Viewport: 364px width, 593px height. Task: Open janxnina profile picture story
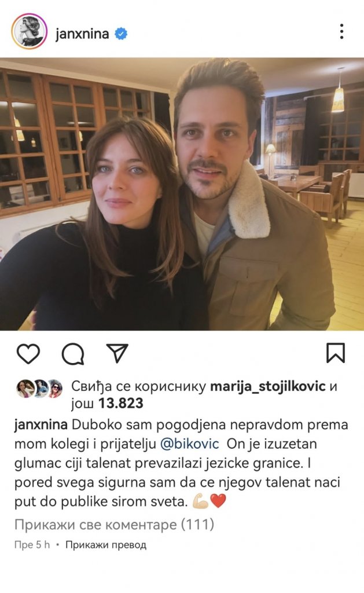30,31
